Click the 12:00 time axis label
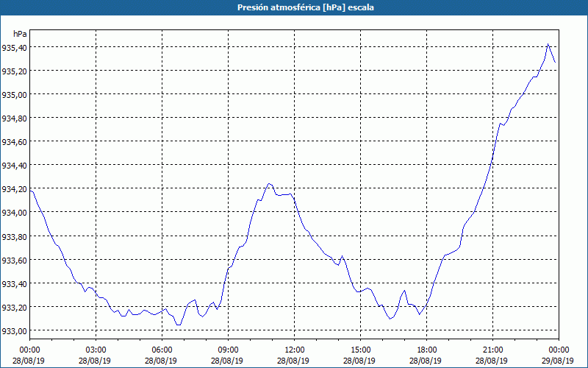588x368 pixels. (x=295, y=350)
